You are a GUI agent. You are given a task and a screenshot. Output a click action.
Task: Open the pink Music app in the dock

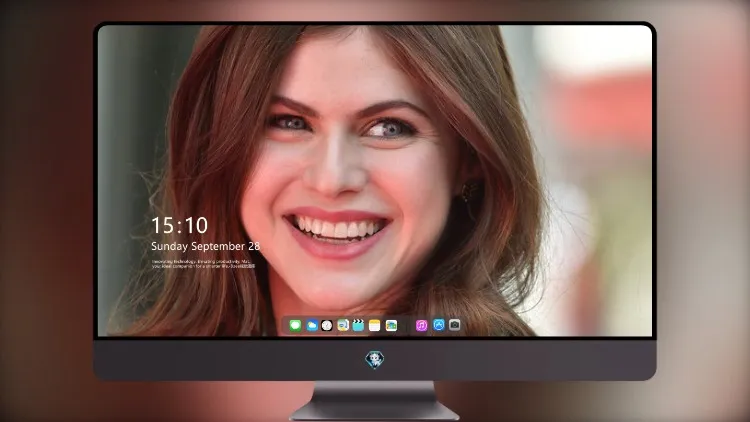coord(421,326)
